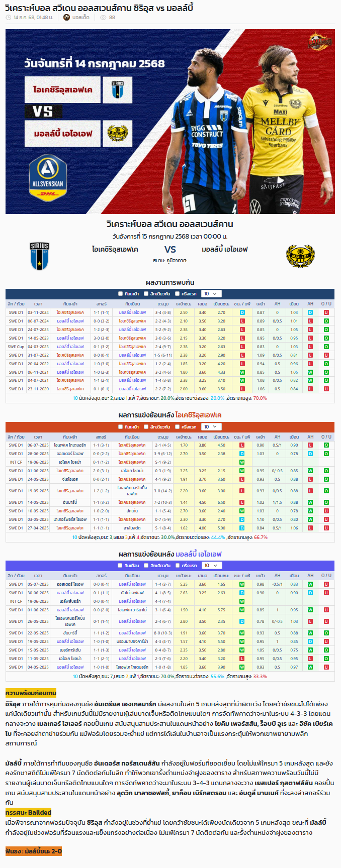Open the match count dropdown in มอลล์บี้ เอไอเอฟ past results table
This screenshot has width=341, height=868.
(211, 566)
